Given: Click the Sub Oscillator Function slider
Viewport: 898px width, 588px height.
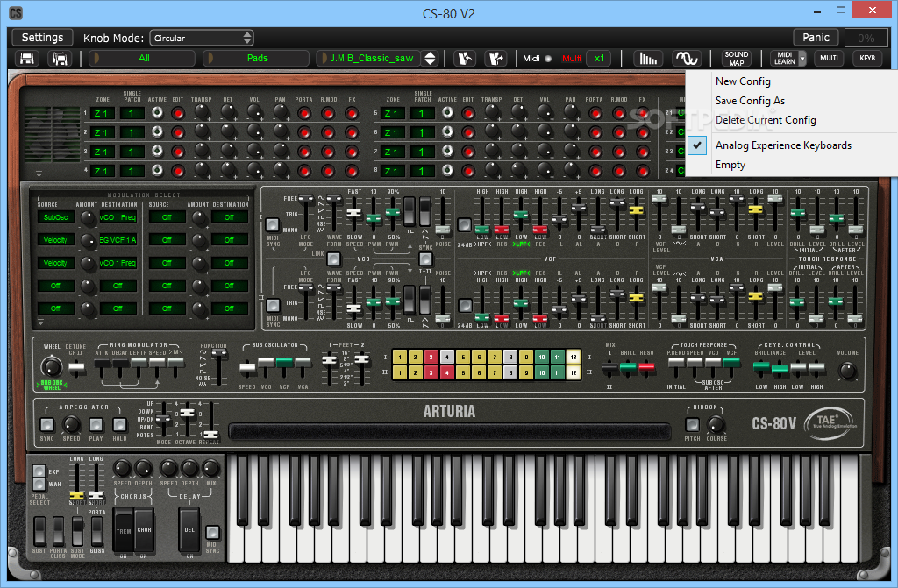Looking at the screenshot, I should 217,368.
